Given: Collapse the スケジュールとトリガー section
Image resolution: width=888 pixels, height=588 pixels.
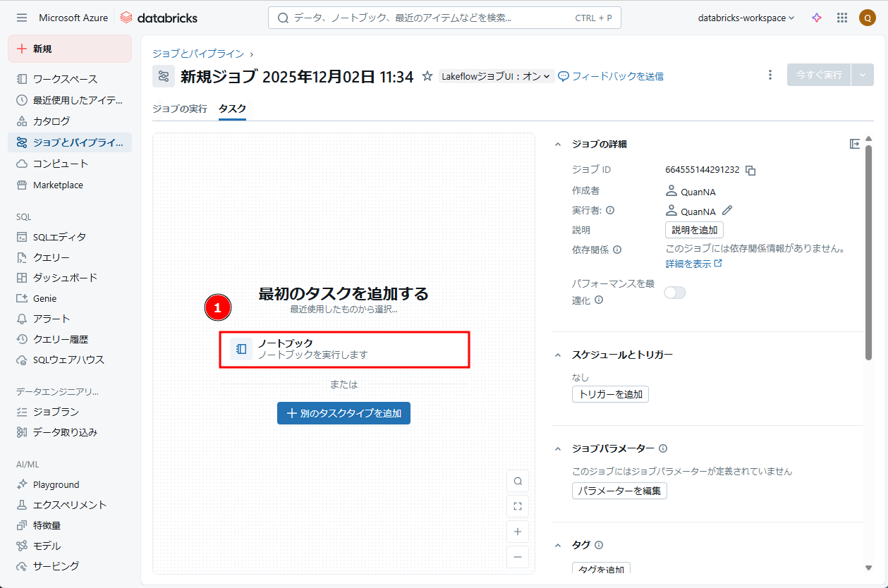Looking at the screenshot, I should pyautogui.click(x=558, y=355).
